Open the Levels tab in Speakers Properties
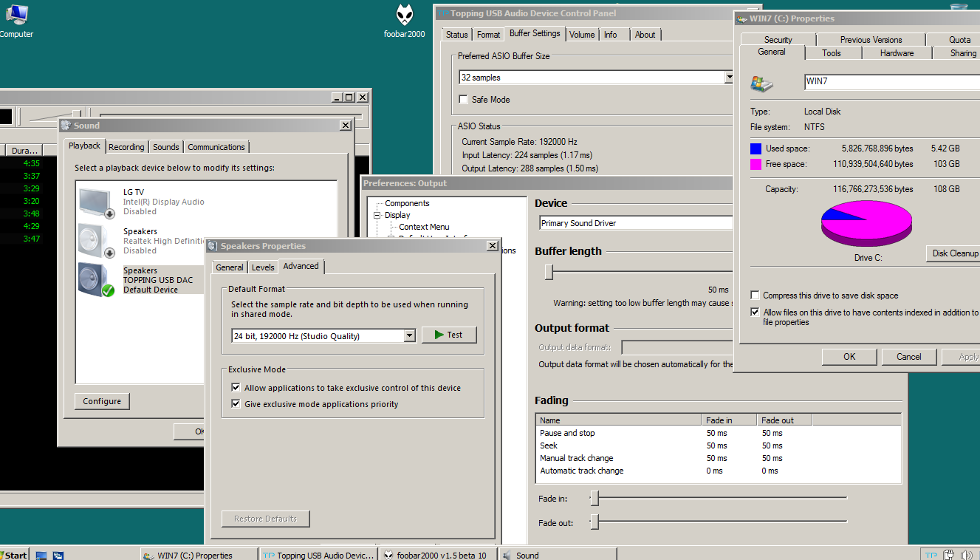This screenshot has width=980, height=560. pyautogui.click(x=263, y=267)
